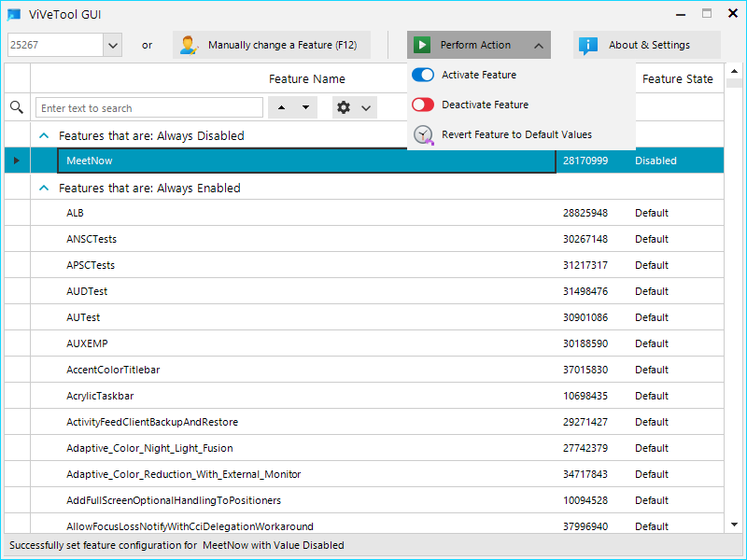The width and height of the screenshot is (747, 560).
Task: Open the gear filter settings icon
Action: point(344,107)
